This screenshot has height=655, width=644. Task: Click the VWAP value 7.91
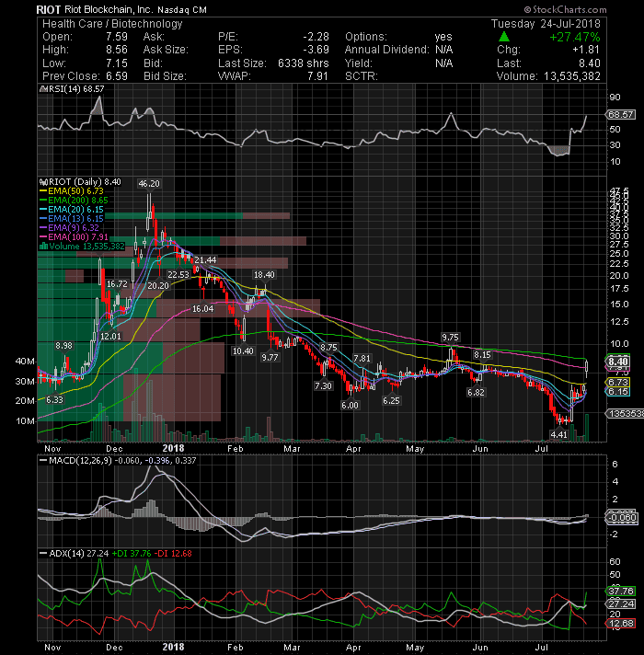point(317,76)
